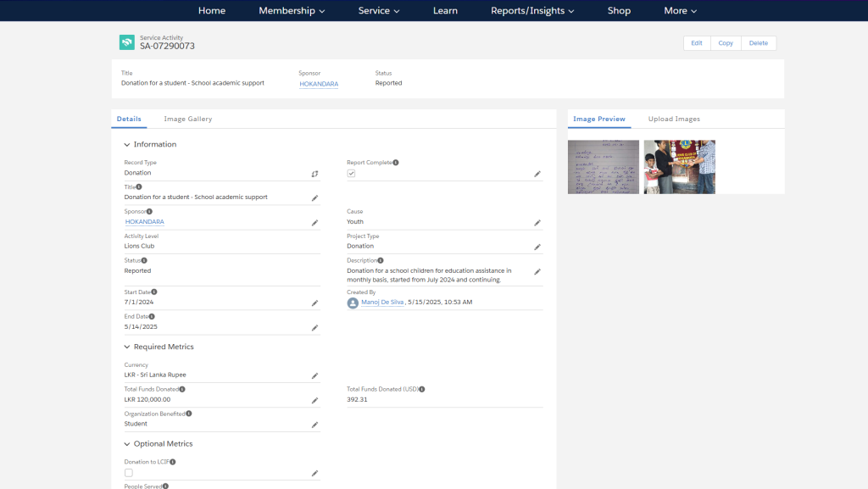Collapse the Optional Metrics section
868x489 pixels.
pyautogui.click(x=127, y=444)
